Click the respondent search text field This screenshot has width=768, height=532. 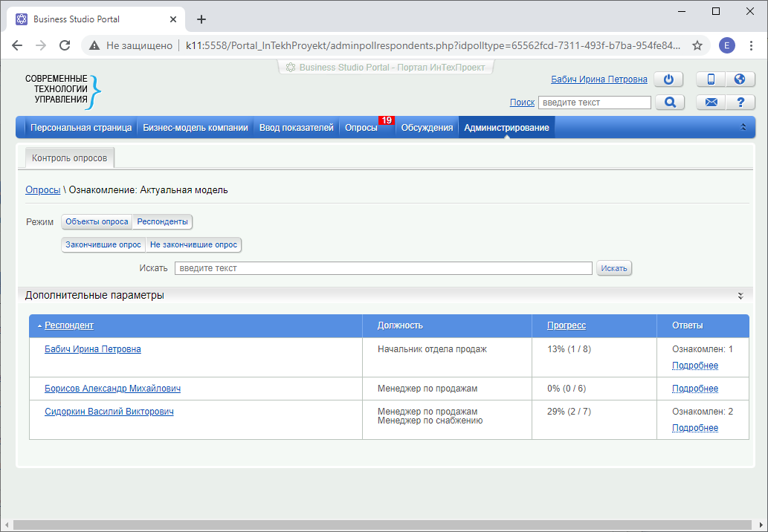tap(383, 268)
